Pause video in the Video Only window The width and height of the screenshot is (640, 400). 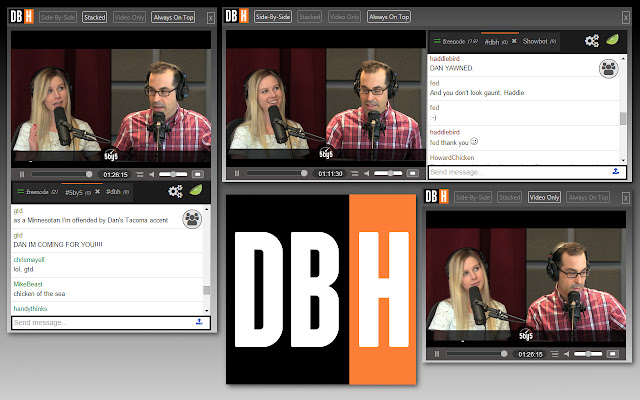437,354
